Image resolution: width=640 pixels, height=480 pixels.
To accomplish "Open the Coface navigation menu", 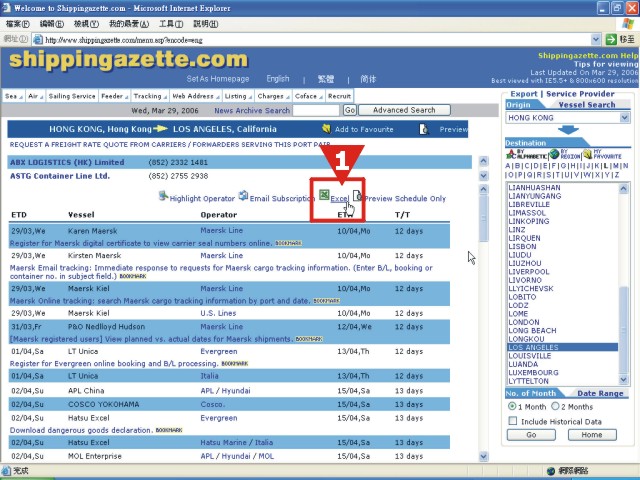I will (x=309, y=96).
